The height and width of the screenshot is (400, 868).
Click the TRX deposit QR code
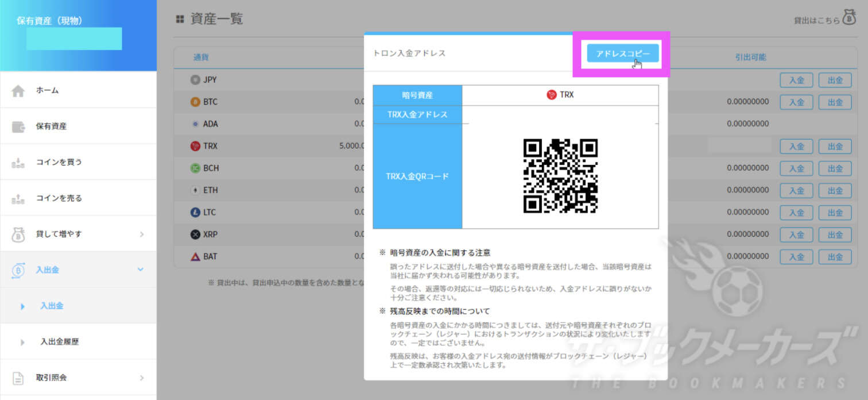[x=560, y=176]
